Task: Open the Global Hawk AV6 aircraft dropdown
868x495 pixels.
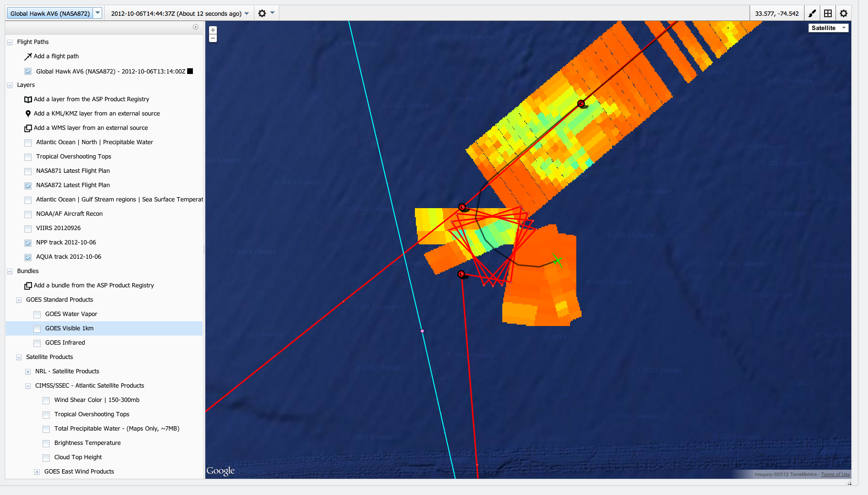Action: (97, 13)
